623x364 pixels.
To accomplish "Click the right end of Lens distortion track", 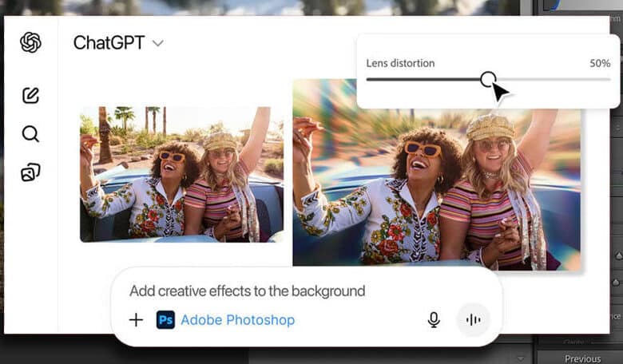I will point(605,79).
